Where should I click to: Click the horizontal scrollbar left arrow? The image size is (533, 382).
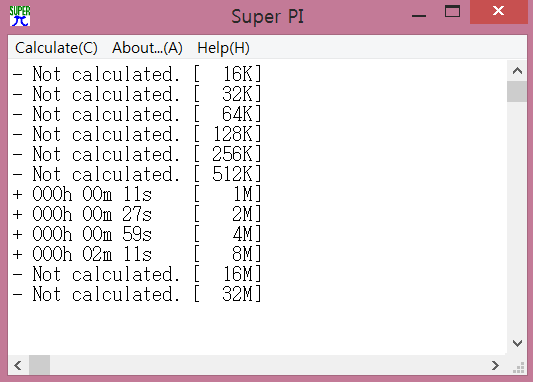pyautogui.click(x=18, y=365)
